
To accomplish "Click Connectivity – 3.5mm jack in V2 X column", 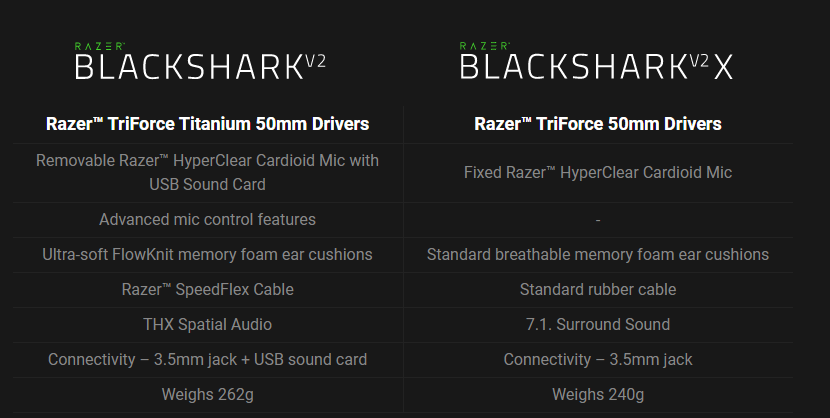I will coord(598,360).
